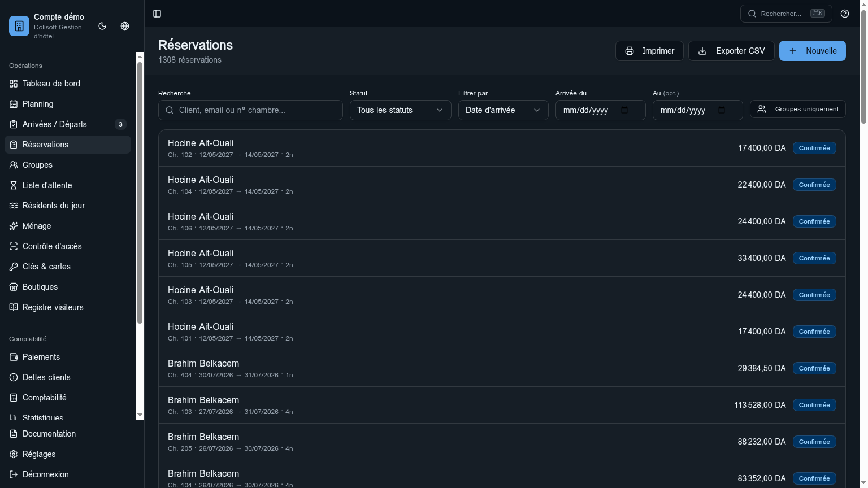Open Hocine Ait-Ouali Ch. 106 reservation
Viewport: 868px width, 488px height.
point(502,221)
